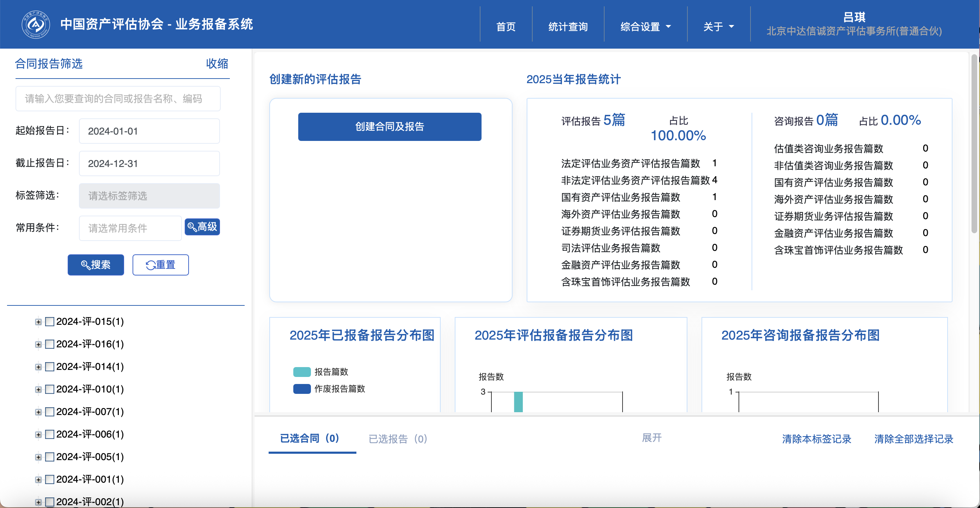Image resolution: width=980 pixels, height=508 pixels.
Task: Click the magnifier 高级 advanced search icon button
Action: click(x=202, y=227)
